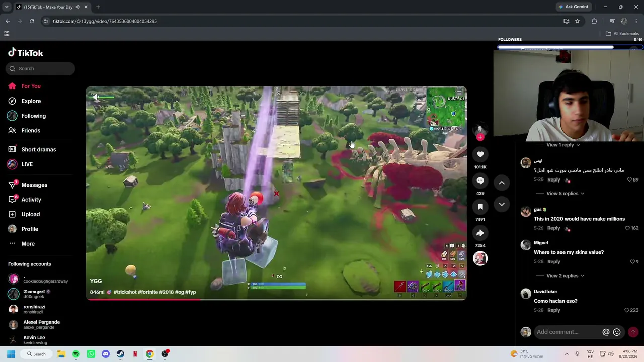Open the Chrome tab search dropdown
This screenshot has width=644, height=362.
point(7,7)
